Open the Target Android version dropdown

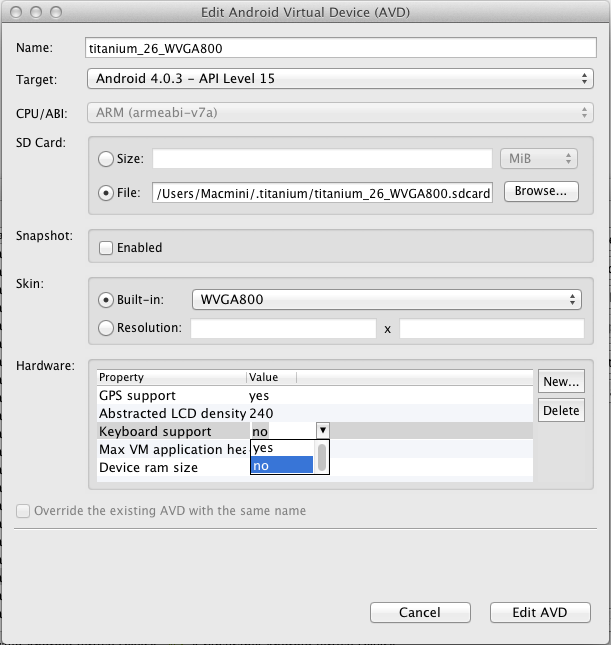[x=340, y=79]
